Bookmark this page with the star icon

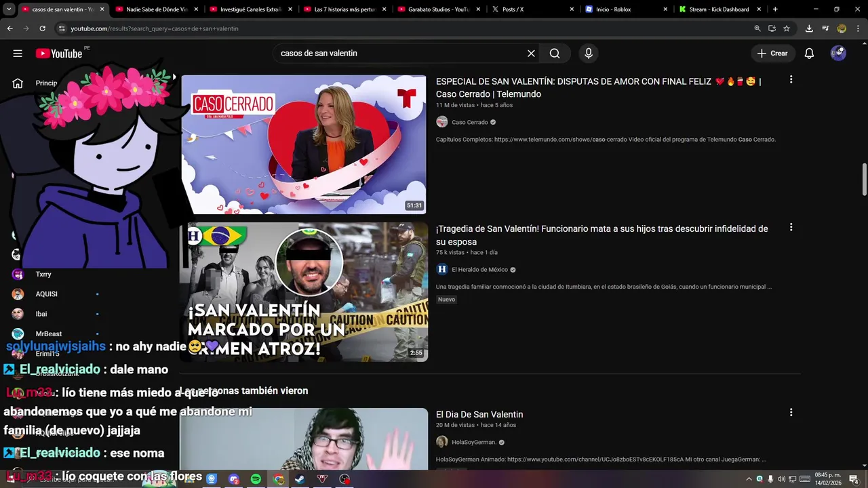point(787,28)
